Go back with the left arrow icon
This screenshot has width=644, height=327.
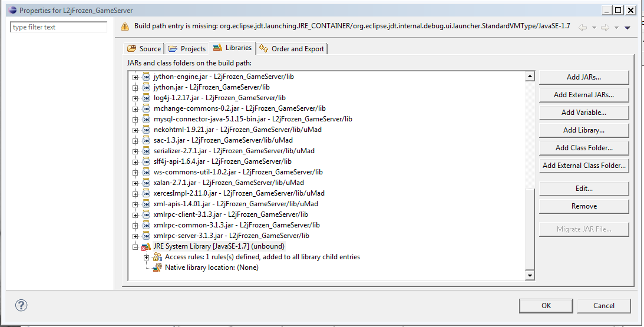click(582, 28)
